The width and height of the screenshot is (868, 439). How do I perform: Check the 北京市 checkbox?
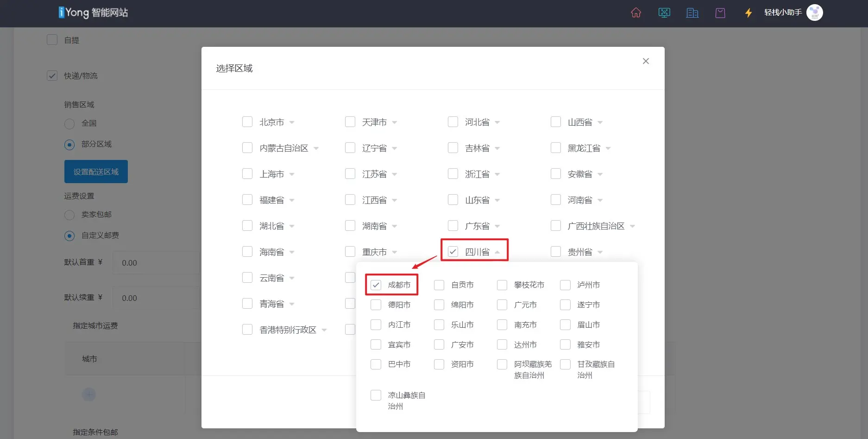[x=247, y=122]
